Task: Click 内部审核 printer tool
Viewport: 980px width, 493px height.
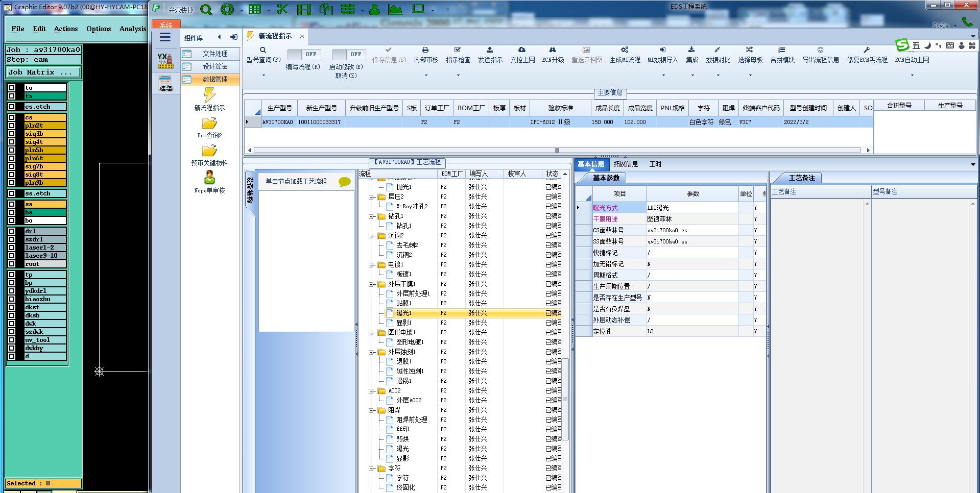Action: 426,55
